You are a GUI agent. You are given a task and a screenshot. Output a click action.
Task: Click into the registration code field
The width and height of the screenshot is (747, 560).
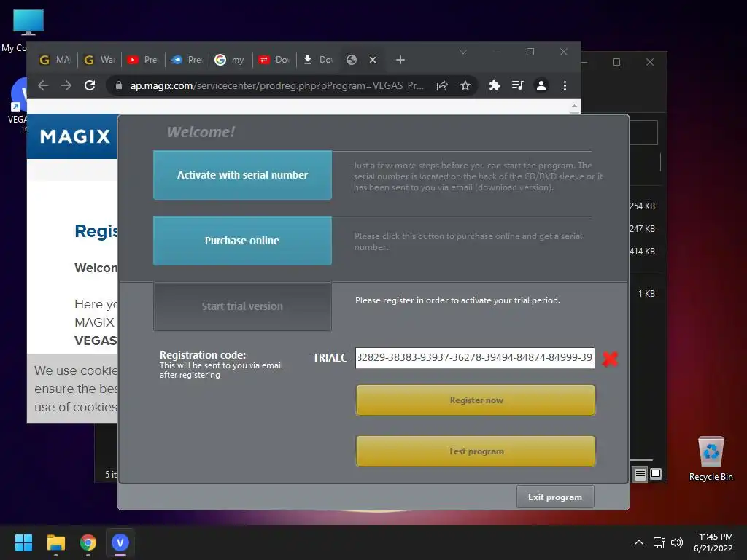click(475, 357)
